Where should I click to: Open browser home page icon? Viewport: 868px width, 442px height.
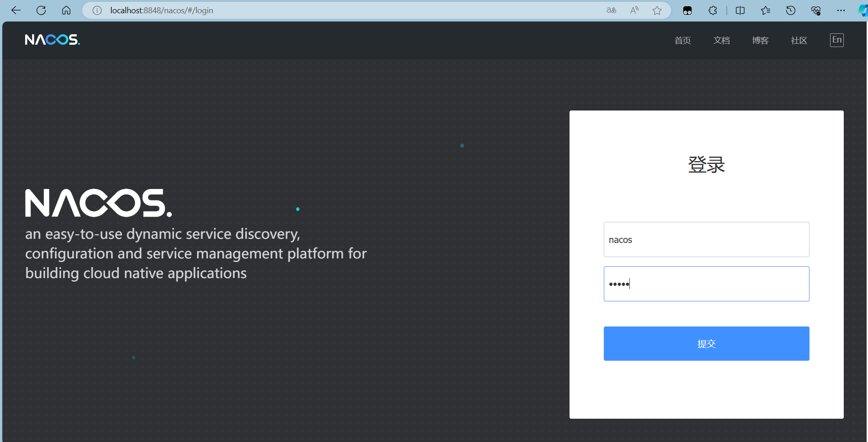[66, 11]
